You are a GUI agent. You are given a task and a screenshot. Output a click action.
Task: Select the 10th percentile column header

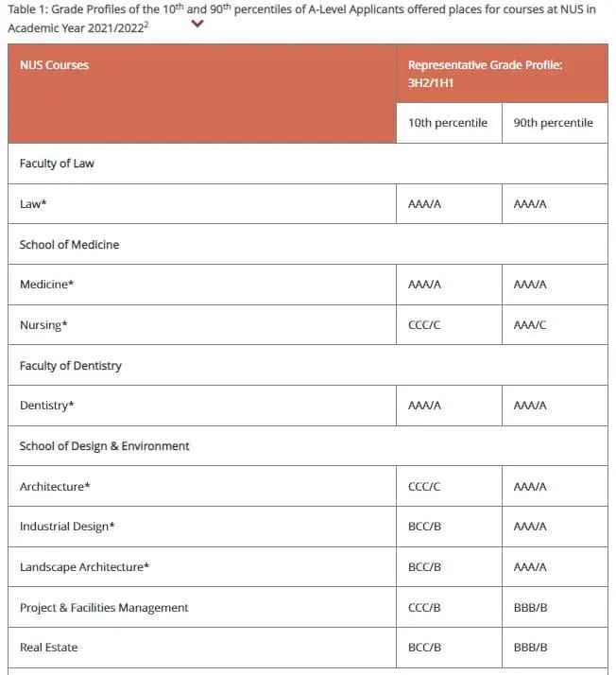pyautogui.click(x=449, y=123)
